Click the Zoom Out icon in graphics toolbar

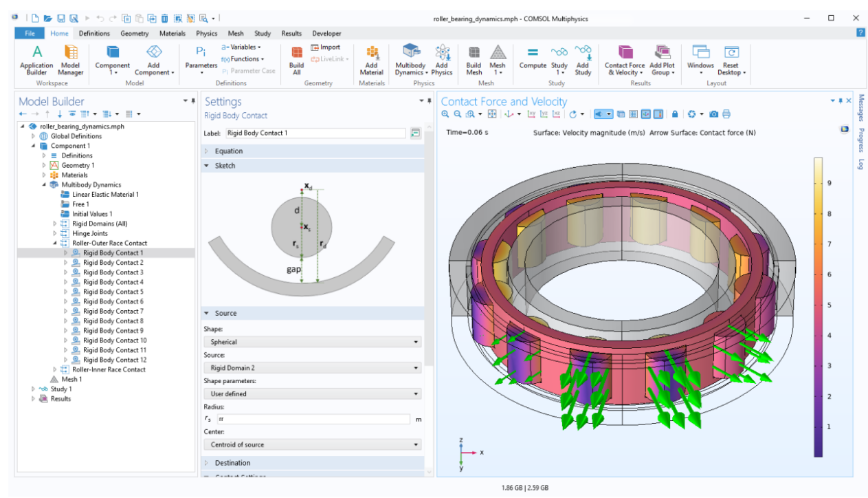pyautogui.click(x=456, y=114)
